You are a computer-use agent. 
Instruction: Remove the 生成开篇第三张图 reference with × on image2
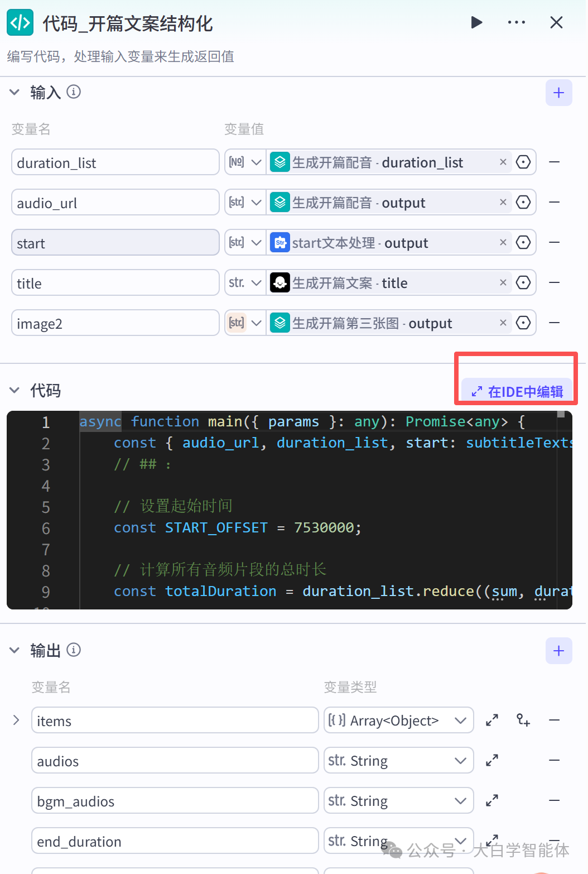[x=503, y=323]
